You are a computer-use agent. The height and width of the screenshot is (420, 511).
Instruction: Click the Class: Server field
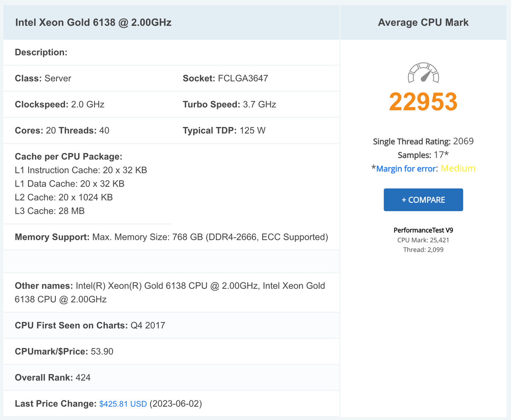point(43,78)
